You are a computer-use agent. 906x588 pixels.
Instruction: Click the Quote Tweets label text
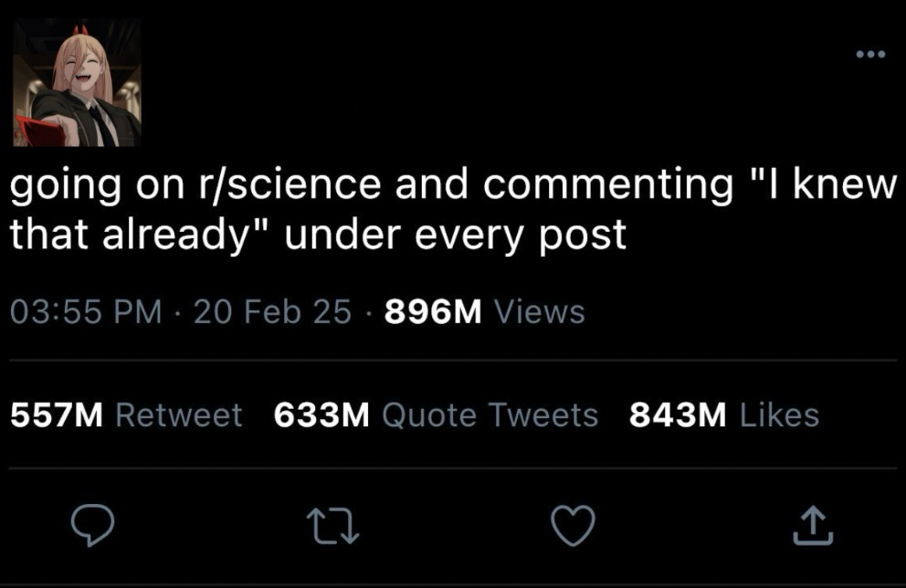pyautogui.click(x=489, y=415)
